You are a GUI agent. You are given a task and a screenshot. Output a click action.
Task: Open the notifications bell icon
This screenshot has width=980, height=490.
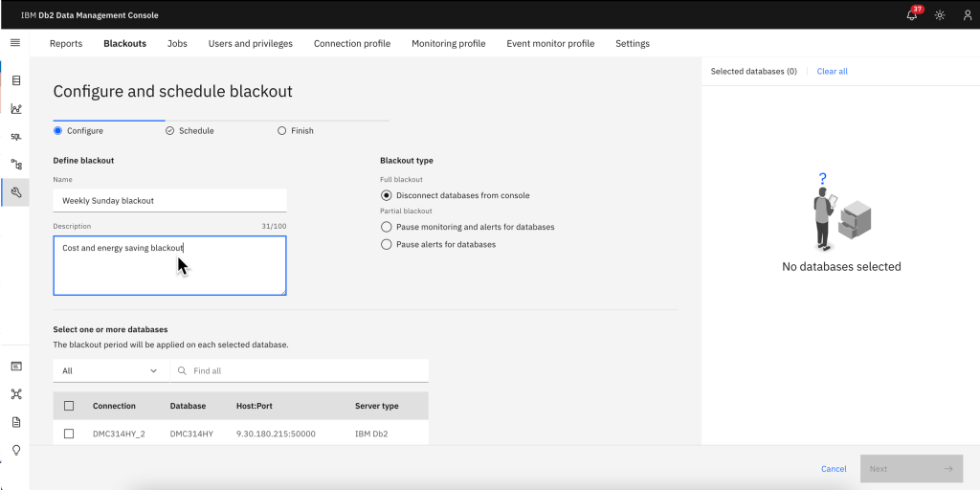click(x=912, y=15)
